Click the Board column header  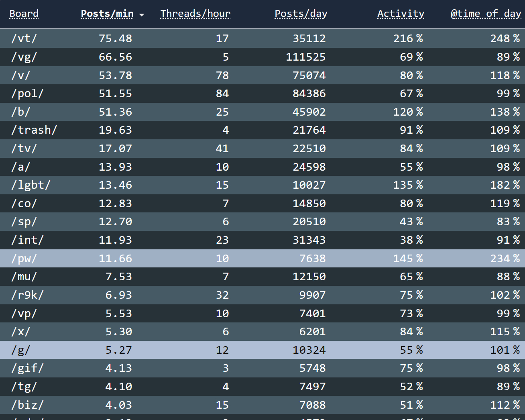(24, 14)
